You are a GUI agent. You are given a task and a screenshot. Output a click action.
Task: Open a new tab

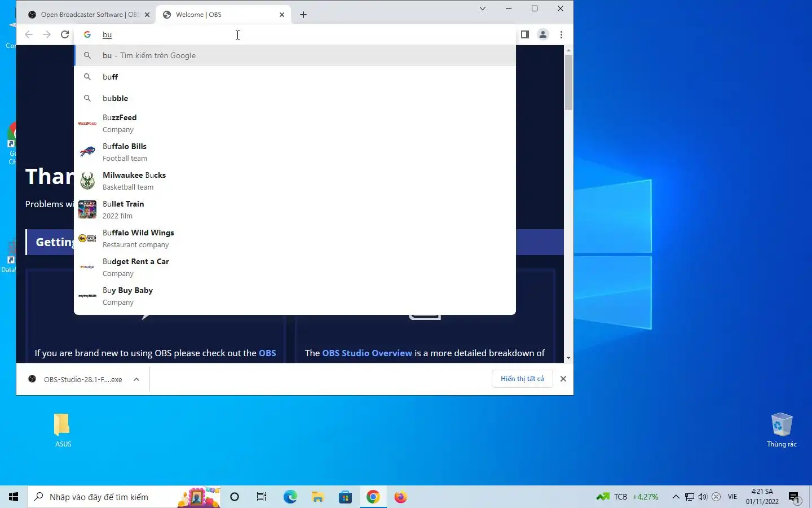click(303, 15)
